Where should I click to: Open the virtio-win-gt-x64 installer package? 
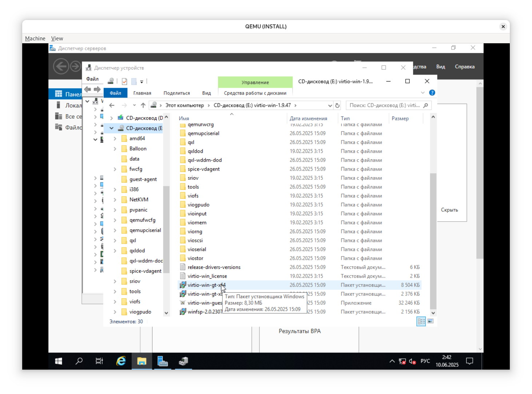(207, 285)
